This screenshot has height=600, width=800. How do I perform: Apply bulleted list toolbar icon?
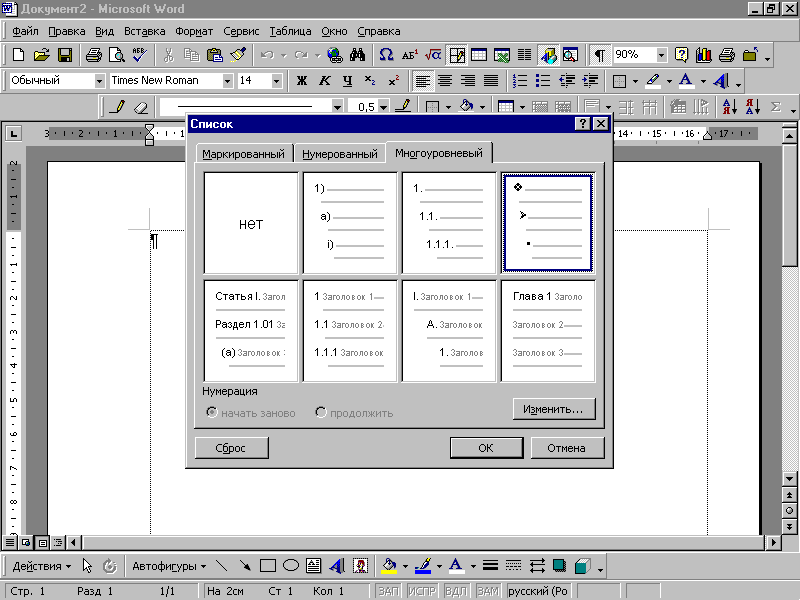(x=543, y=81)
